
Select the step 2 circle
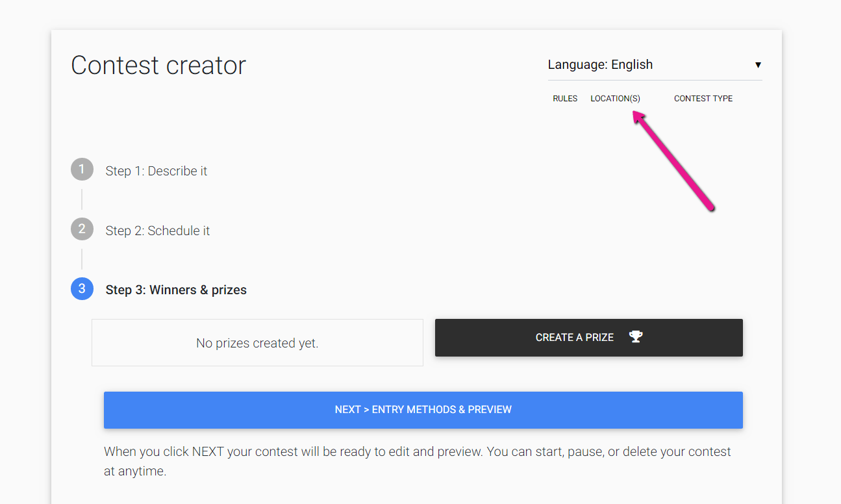pyautogui.click(x=82, y=229)
